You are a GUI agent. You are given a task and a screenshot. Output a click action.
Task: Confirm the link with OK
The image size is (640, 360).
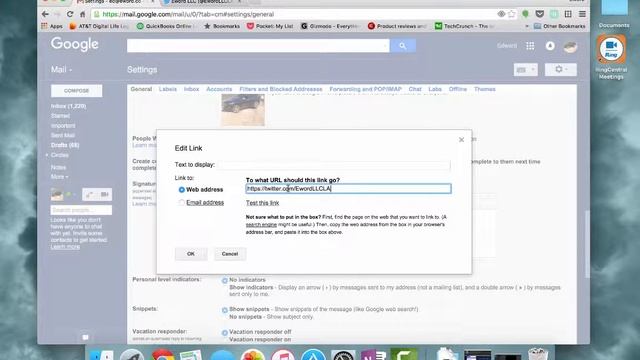click(x=191, y=254)
